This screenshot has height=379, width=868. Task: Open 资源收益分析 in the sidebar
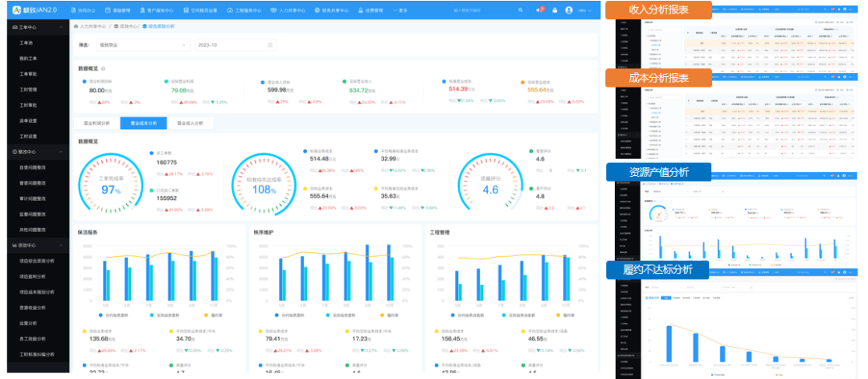[33, 307]
